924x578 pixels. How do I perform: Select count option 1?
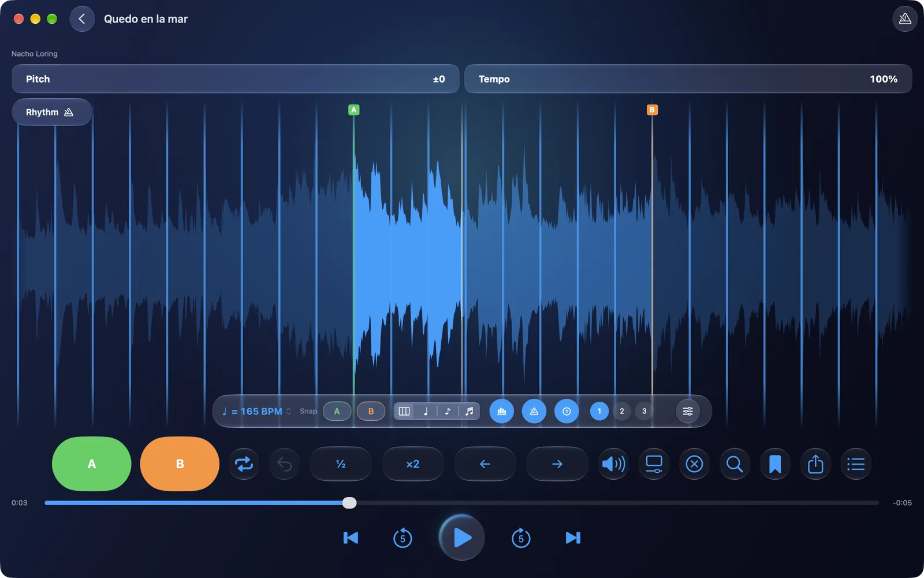[x=599, y=411]
